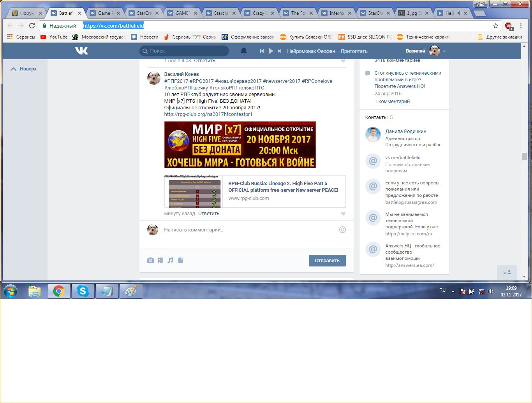Open the Контакты section header
532x403 pixels.
379,117
